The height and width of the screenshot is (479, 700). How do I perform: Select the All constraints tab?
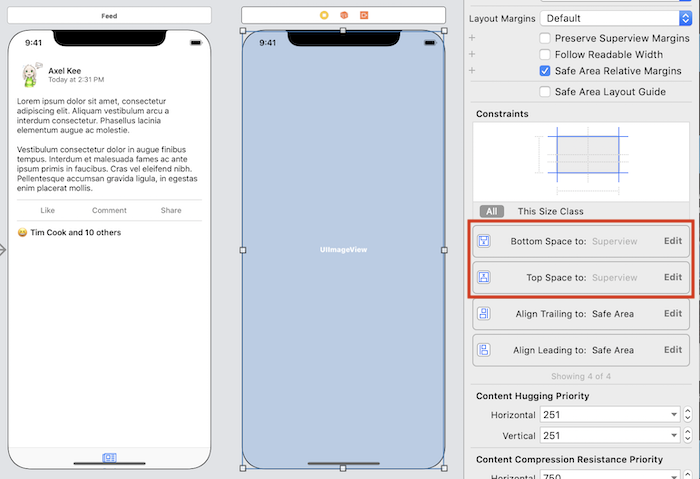(x=491, y=211)
